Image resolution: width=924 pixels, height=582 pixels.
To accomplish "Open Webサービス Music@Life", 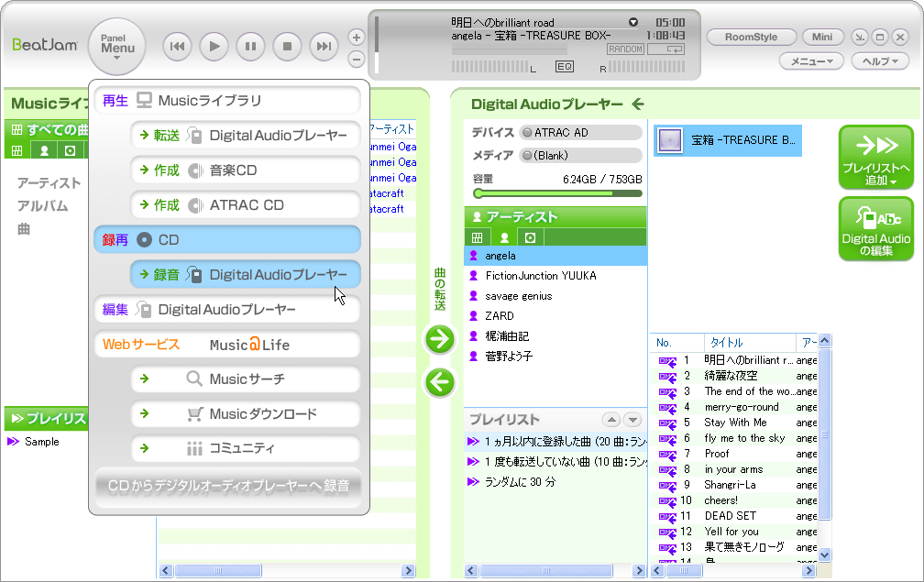I will coord(227,345).
